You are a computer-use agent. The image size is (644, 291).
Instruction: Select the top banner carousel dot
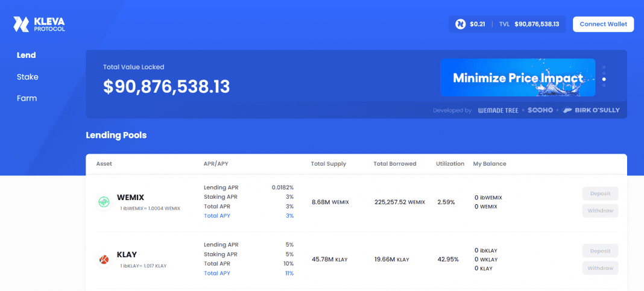[604, 67]
